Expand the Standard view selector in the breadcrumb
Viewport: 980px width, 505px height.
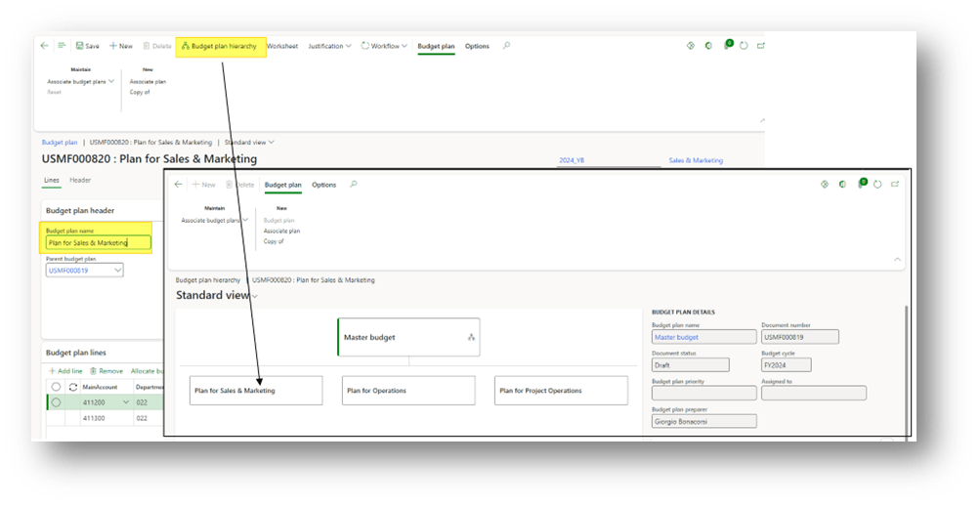pos(250,143)
